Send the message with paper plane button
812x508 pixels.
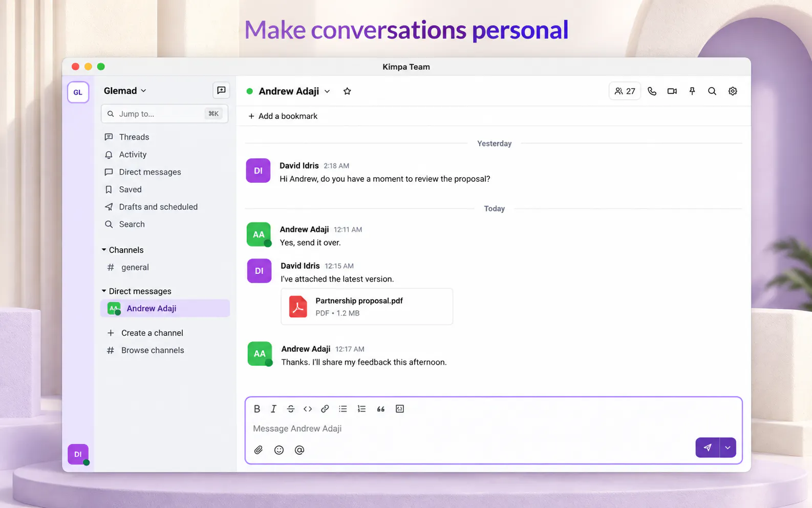pyautogui.click(x=708, y=448)
